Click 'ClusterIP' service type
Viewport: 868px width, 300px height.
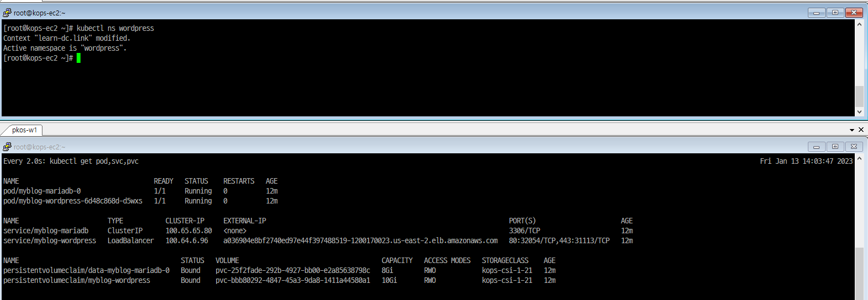125,231
